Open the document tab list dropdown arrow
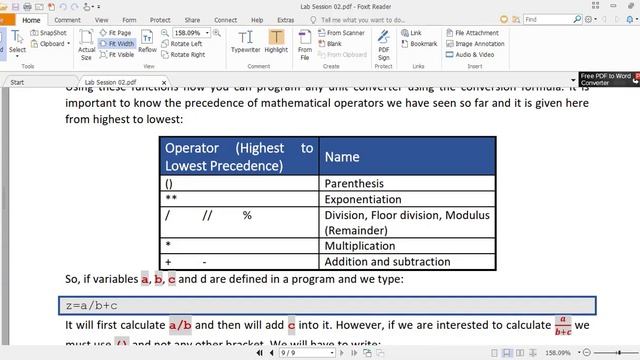 click(x=573, y=80)
